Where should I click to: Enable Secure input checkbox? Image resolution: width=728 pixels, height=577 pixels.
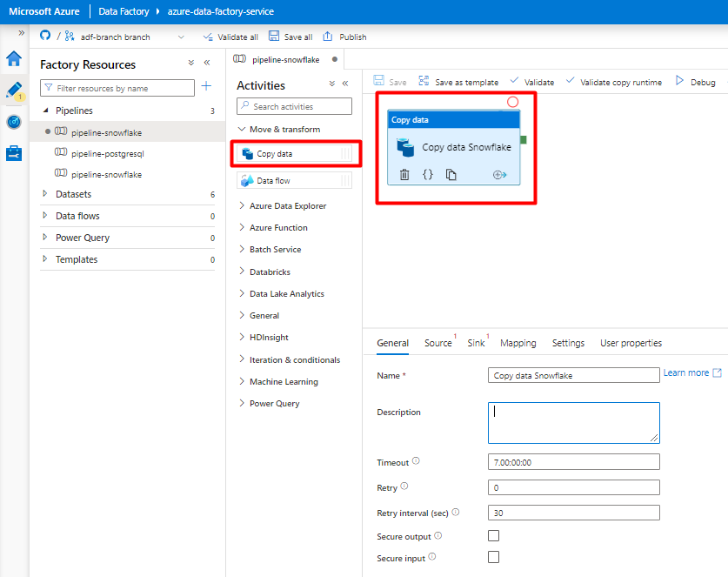tap(493, 557)
